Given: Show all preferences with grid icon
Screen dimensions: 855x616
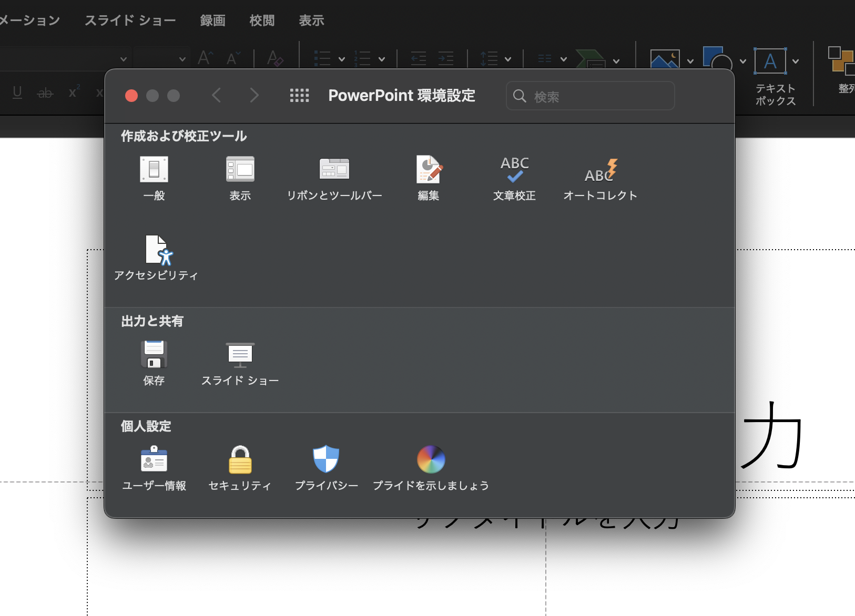Looking at the screenshot, I should [299, 95].
